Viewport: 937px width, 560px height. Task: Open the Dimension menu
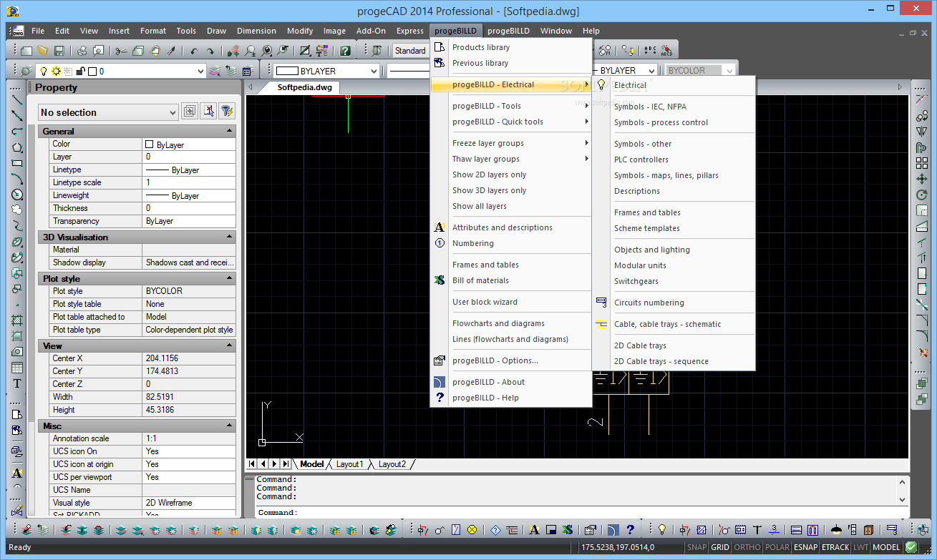pyautogui.click(x=256, y=31)
